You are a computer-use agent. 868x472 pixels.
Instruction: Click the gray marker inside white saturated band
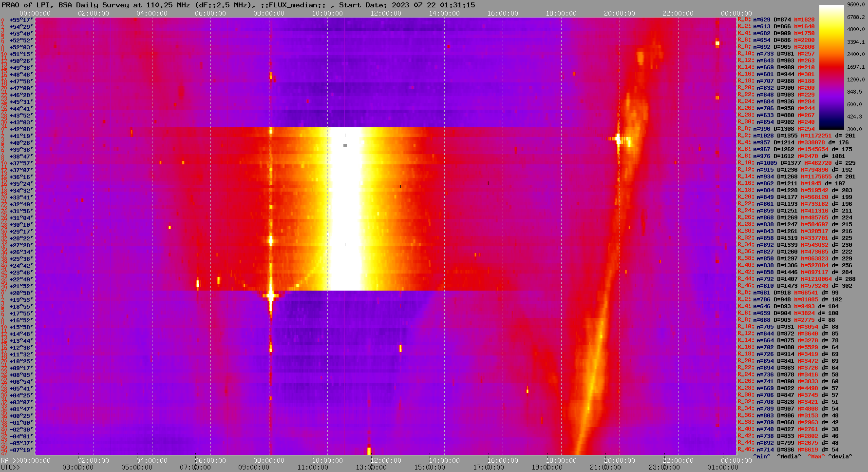345,145
